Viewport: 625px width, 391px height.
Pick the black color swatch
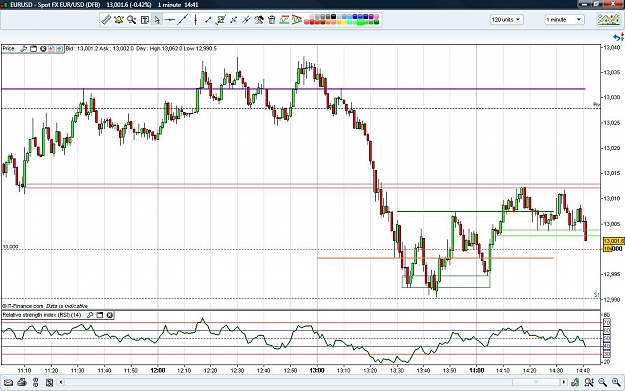coord(333,16)
